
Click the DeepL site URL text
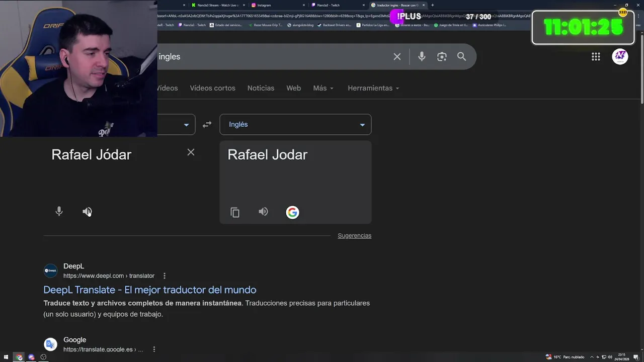tap(109, 276)
